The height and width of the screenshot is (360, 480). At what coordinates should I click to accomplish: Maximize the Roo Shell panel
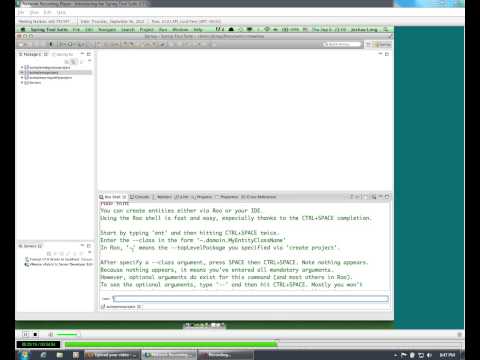[387, 197]
